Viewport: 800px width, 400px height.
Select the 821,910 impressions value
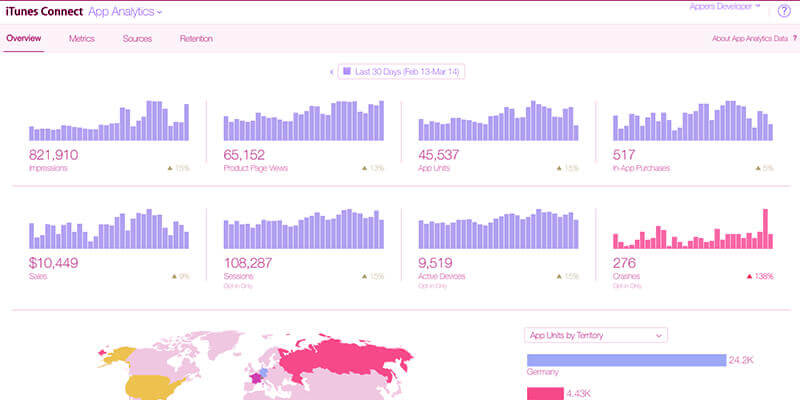54,155
